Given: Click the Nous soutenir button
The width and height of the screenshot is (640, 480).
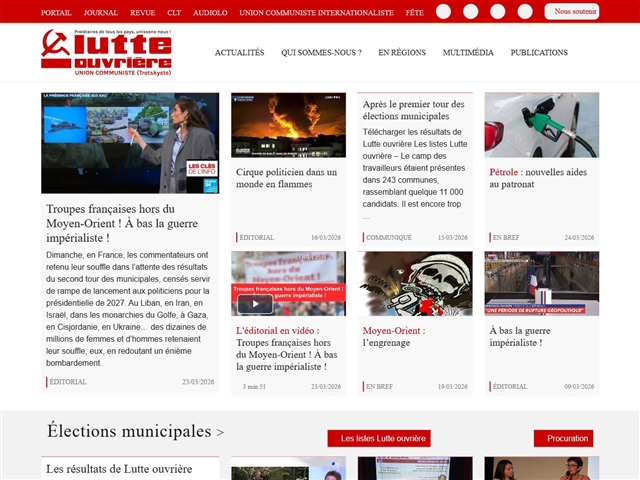Looking at the screenshot, I should pos(571,11).
